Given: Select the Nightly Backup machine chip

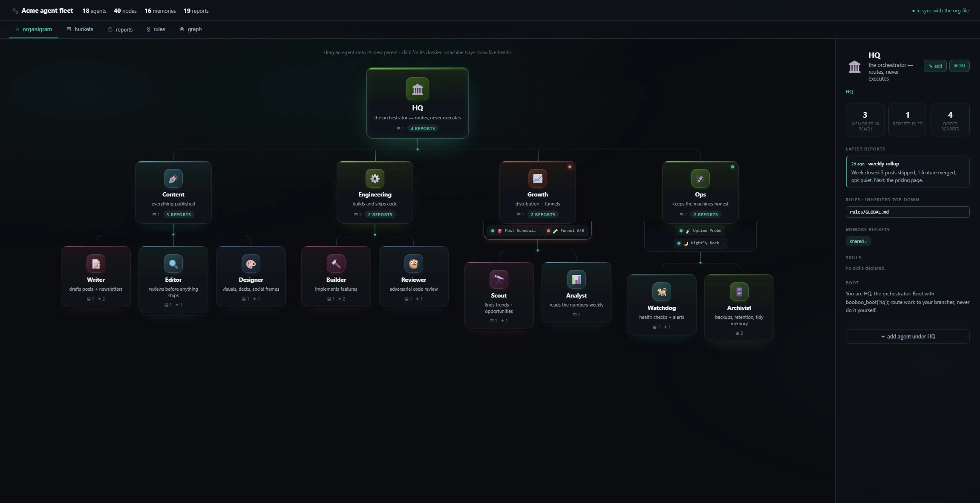Looking at the screenshot, I should pyautogui.click(x=700, y=243).
